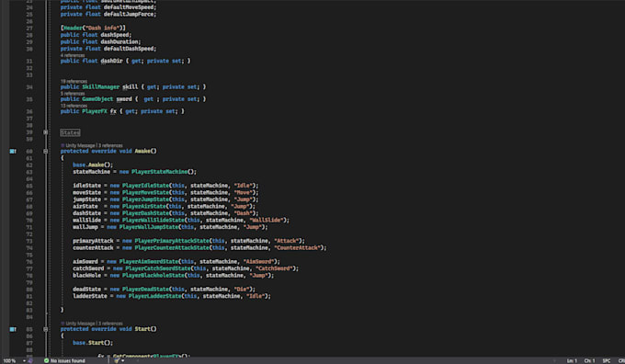Click the Ch: 1 column indicator
This screenshot has height=364, width=625.
click(x=589, y=360)
